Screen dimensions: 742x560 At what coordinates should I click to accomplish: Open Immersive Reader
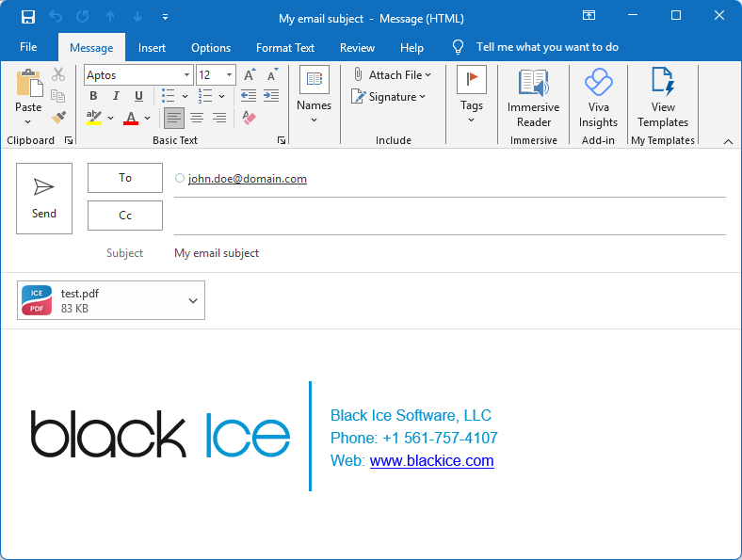(x=533, y=98)
